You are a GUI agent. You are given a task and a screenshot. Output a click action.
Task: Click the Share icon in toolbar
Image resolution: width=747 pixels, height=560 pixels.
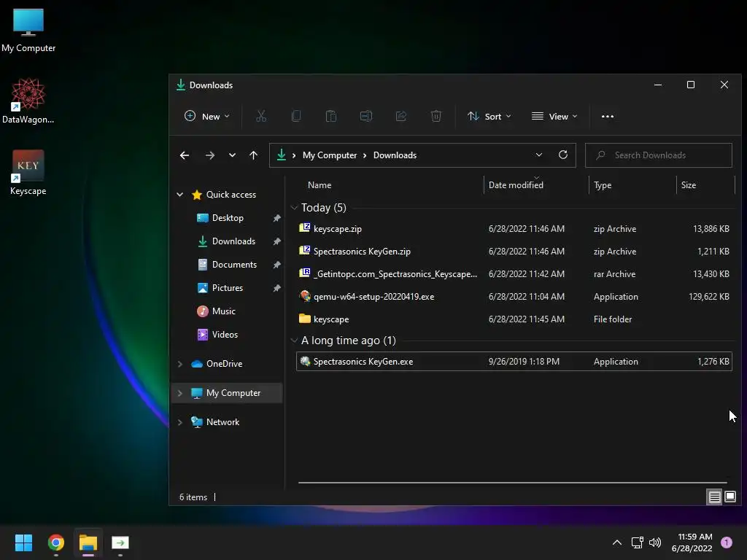tap(401, 116)
